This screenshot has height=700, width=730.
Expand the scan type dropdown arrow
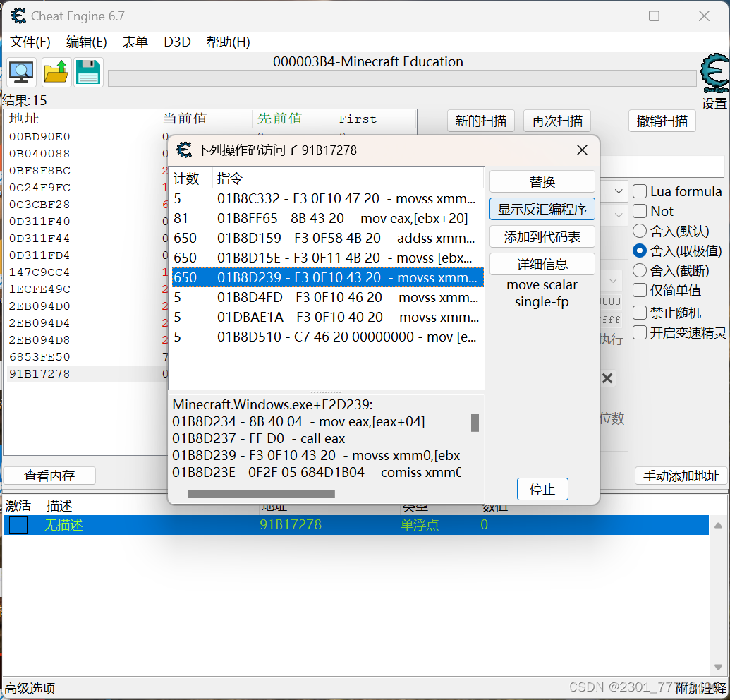coord(619,191)
